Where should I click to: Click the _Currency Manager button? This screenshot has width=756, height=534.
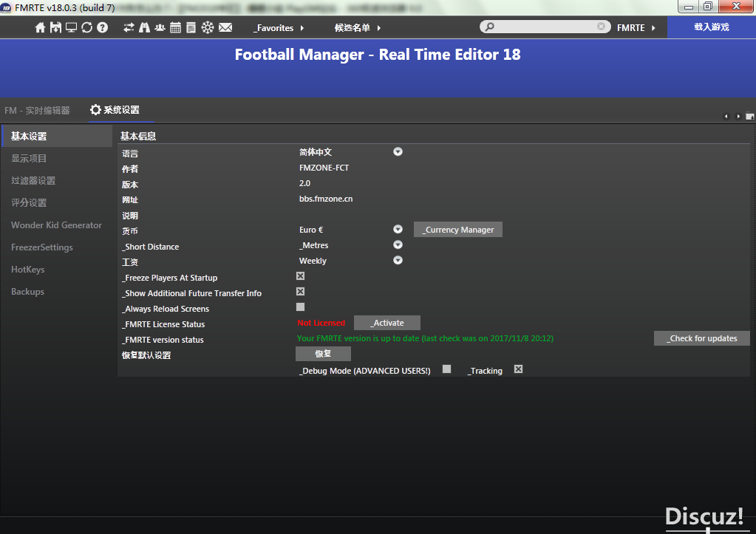click(458, 230)
